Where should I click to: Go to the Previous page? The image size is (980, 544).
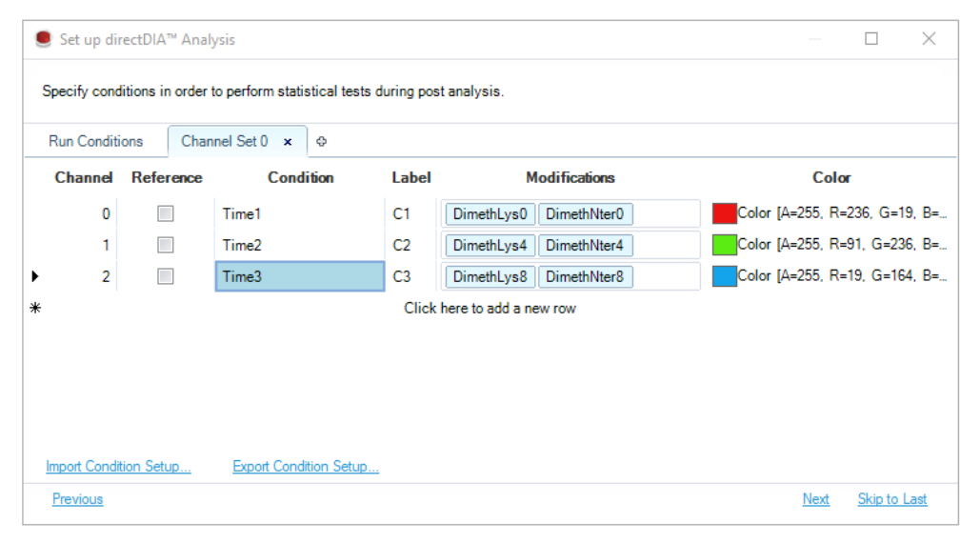77,499
